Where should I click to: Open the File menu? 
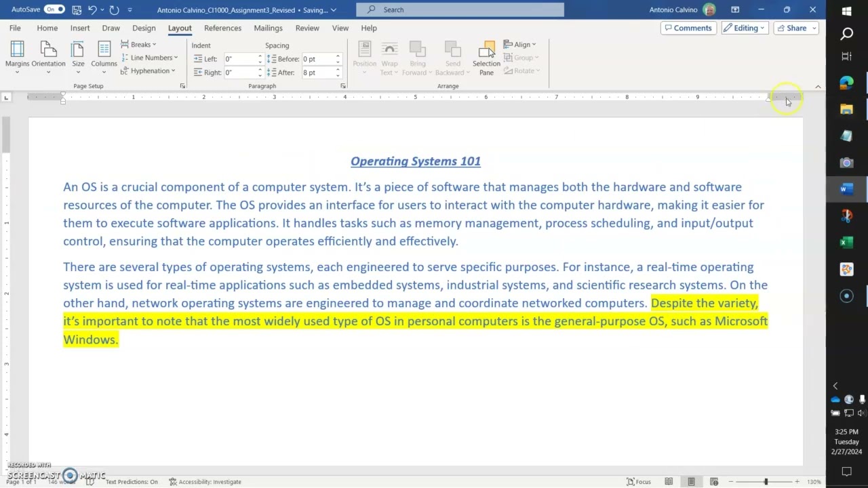[15, 28]
